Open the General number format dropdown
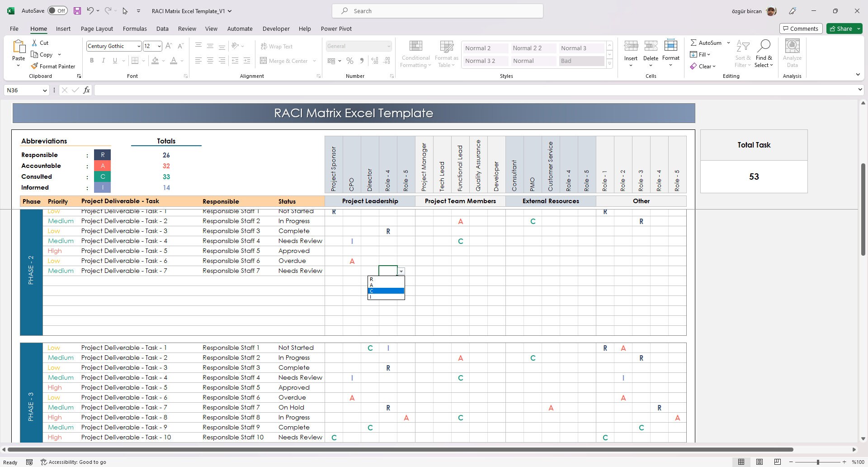868x467 pixels. click(x=389, y=46)
